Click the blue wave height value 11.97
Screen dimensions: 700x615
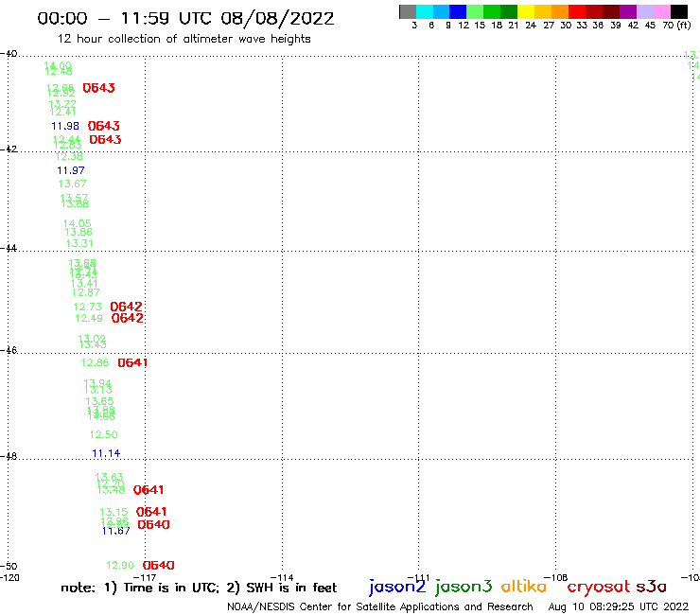[x=71, y=170]
